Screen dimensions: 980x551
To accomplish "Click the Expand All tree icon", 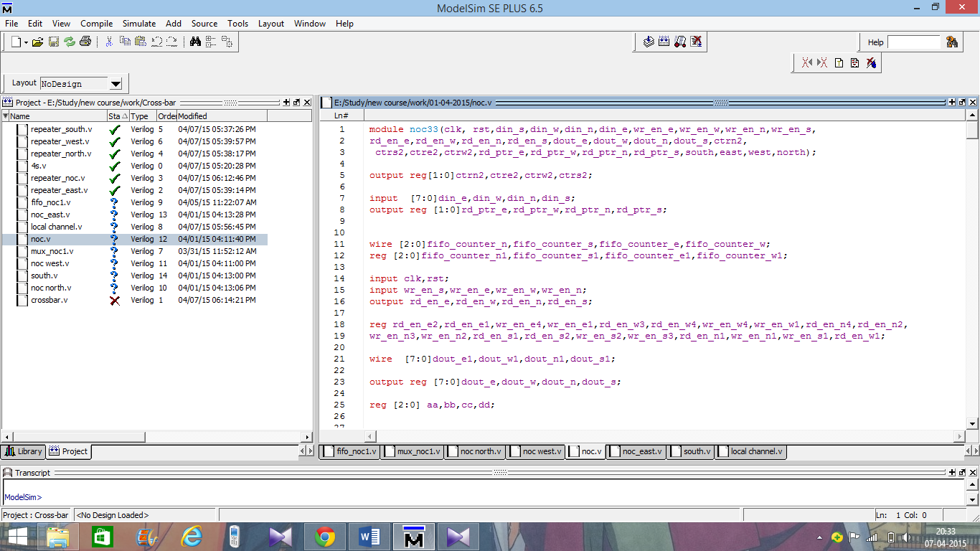I will click(227, 42).
